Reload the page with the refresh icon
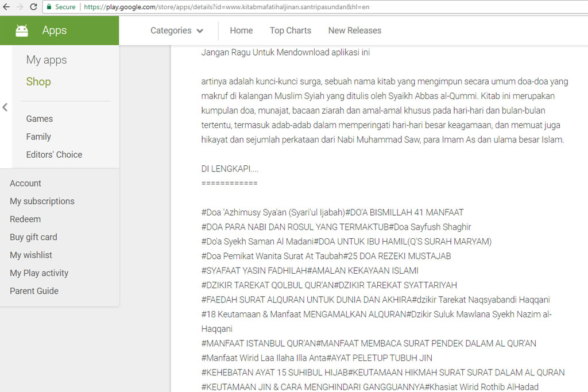Viewport: 588px width, 392px height. click(33, 7)
